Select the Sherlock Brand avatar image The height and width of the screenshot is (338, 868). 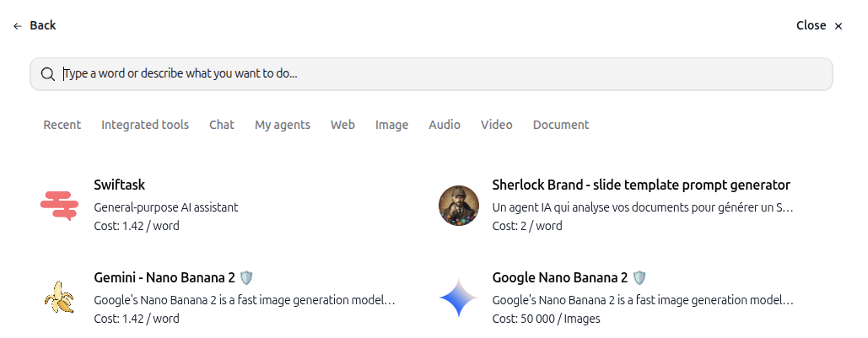pos(458,205)
